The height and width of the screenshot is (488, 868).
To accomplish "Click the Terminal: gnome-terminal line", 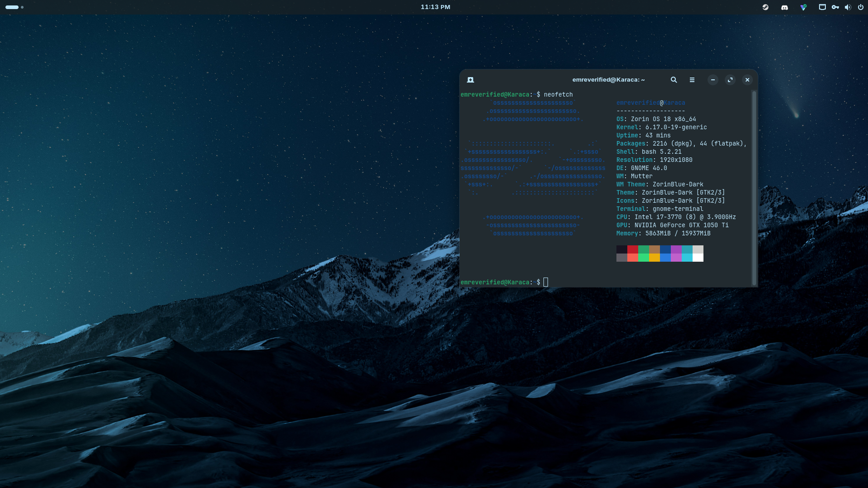I will pos(660,209).
